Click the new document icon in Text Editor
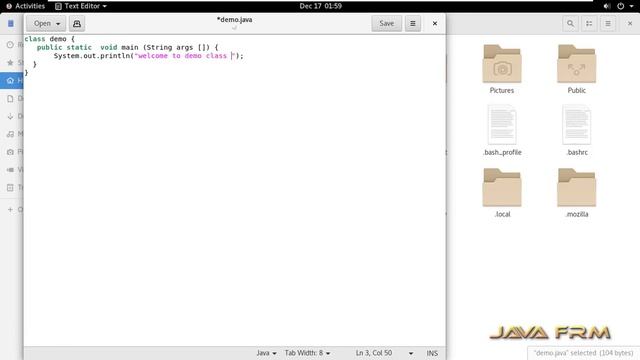Image resolution: width=640 pixels, height=360 pixels. pyautogui.click(x=77, y=24)
